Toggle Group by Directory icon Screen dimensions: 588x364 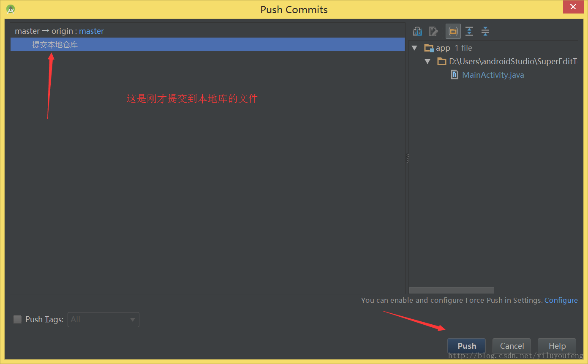(453, 31)
